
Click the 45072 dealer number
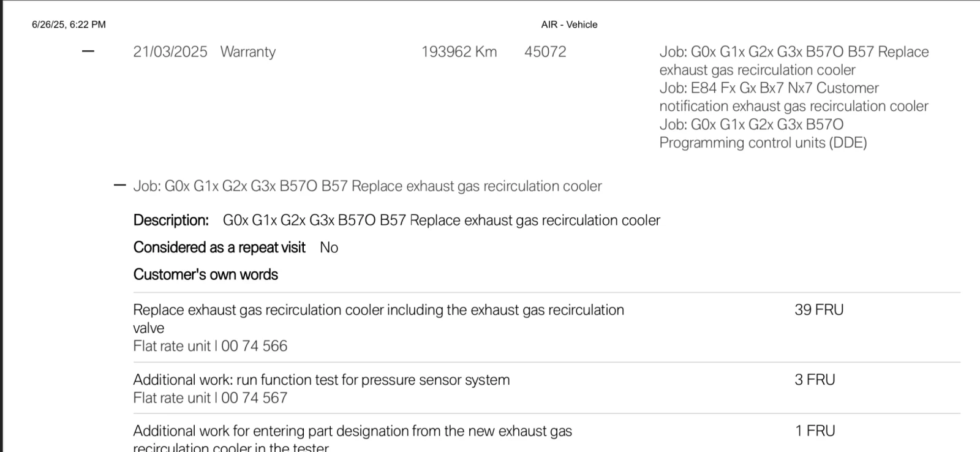[x=545, y=52]
